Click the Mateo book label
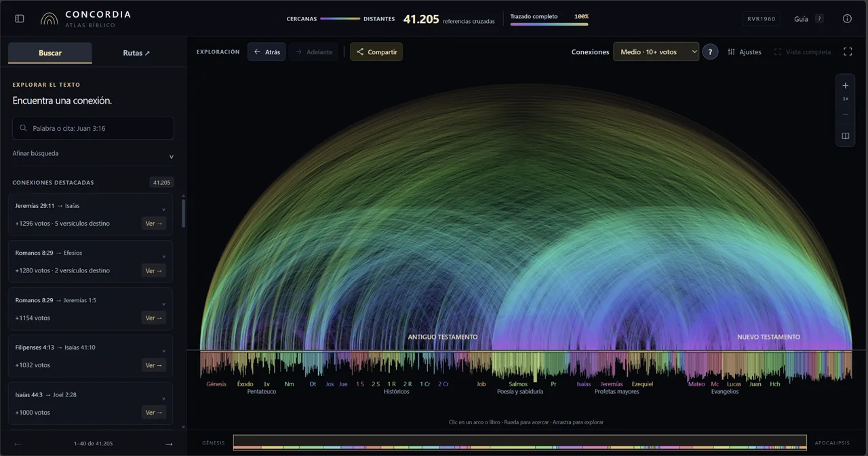 (696, 384)
